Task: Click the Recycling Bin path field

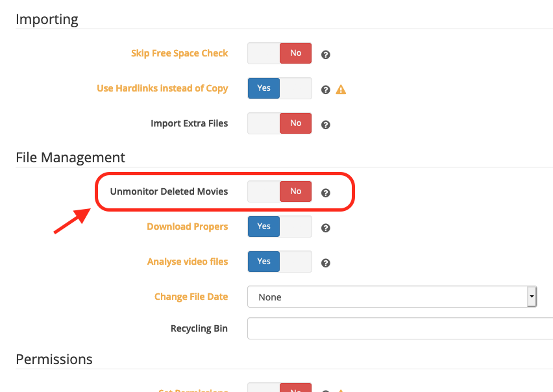Action: click(x=400, y=328)
